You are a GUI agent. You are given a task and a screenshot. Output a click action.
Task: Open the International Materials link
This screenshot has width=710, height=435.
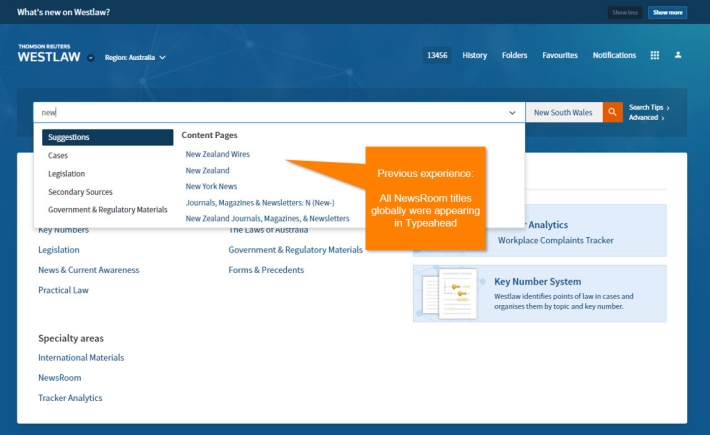pos(81,358)
